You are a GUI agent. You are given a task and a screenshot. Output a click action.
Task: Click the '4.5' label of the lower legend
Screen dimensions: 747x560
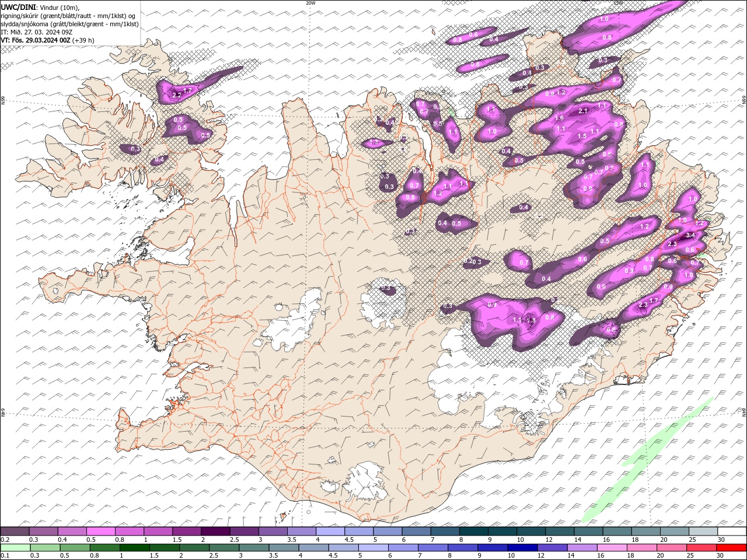tap(333, 556)
